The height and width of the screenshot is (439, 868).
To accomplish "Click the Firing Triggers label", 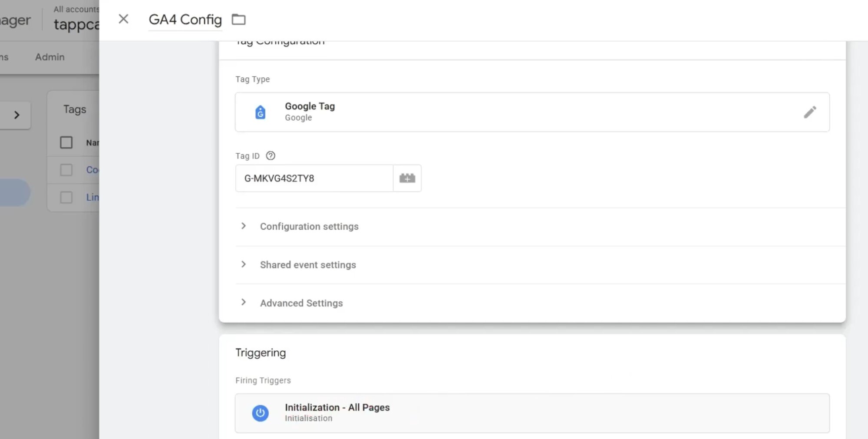I will 263,380.
